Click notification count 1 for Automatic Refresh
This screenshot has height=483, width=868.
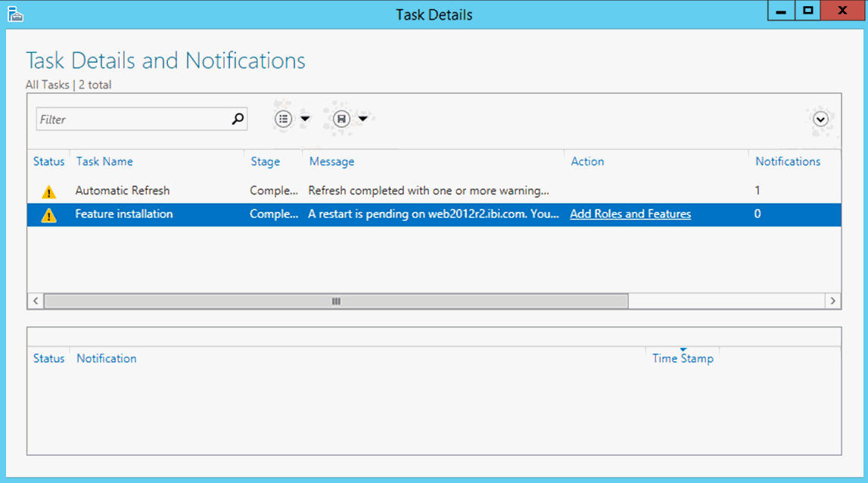click(758, 191)
